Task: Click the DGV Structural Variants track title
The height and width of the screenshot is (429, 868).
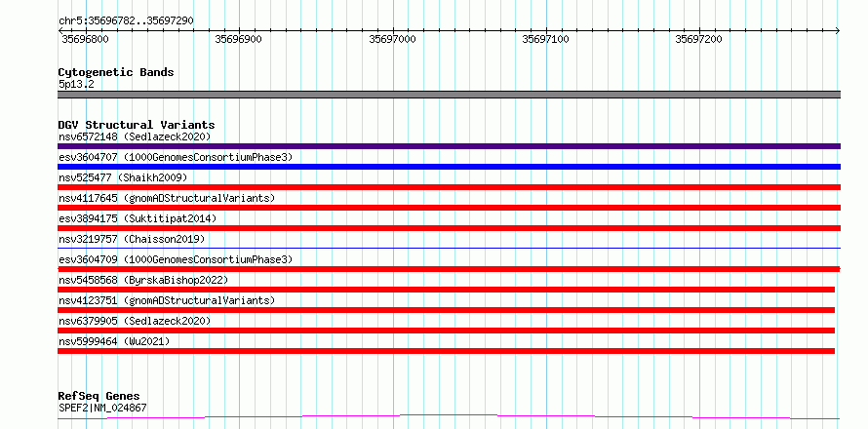Action: (x=137, y=125)
